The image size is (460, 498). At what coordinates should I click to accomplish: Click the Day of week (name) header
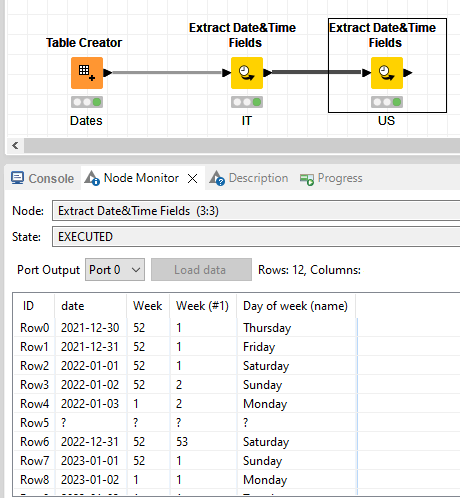pyautogui.click(x=296, y=306)
